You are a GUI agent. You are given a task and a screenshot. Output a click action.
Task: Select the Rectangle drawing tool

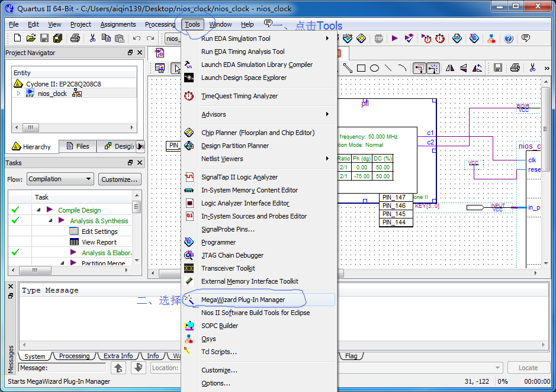coord(361,68)
